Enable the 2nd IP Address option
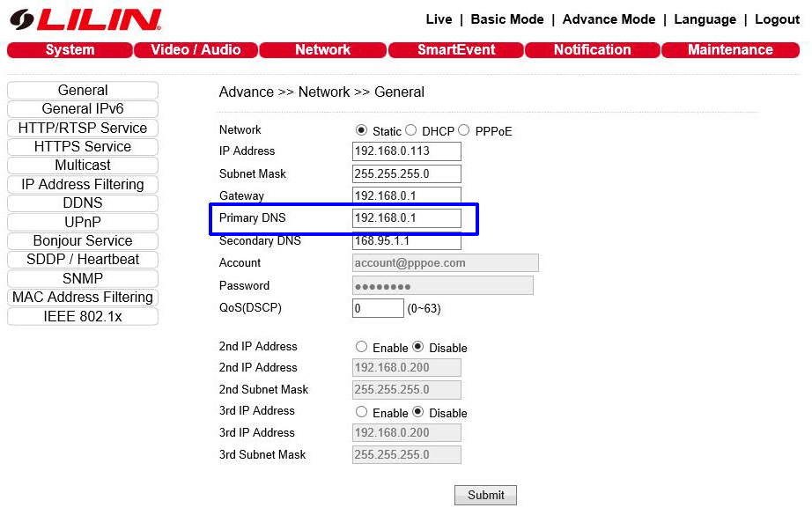This screenshot has height=530, width=812. (362, 347)
